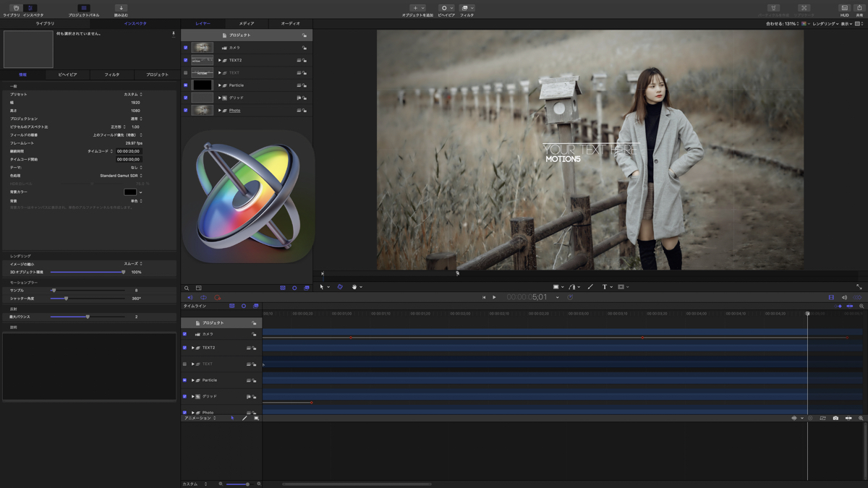
Task: Open the フィルタ icon in toolbar
Action: (465, 8)
